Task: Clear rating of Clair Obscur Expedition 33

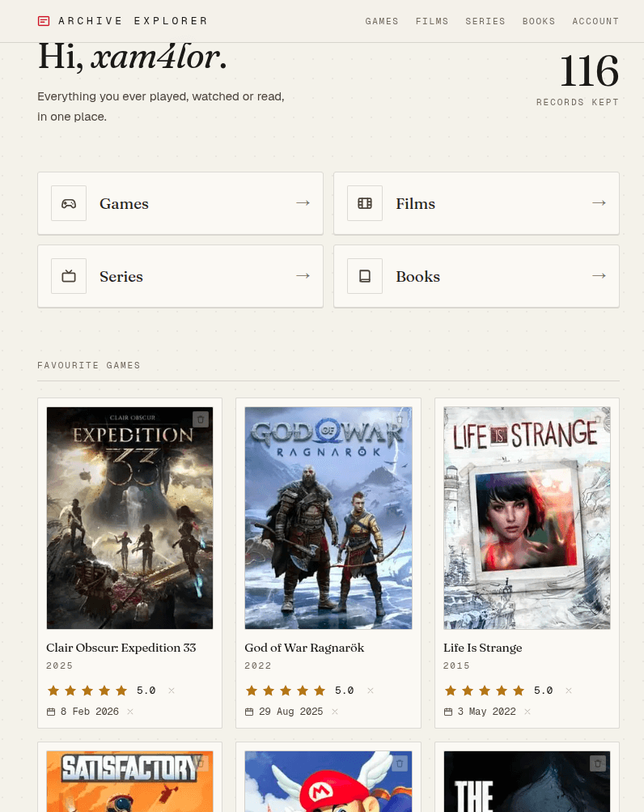Action: (x=172, y=691)
